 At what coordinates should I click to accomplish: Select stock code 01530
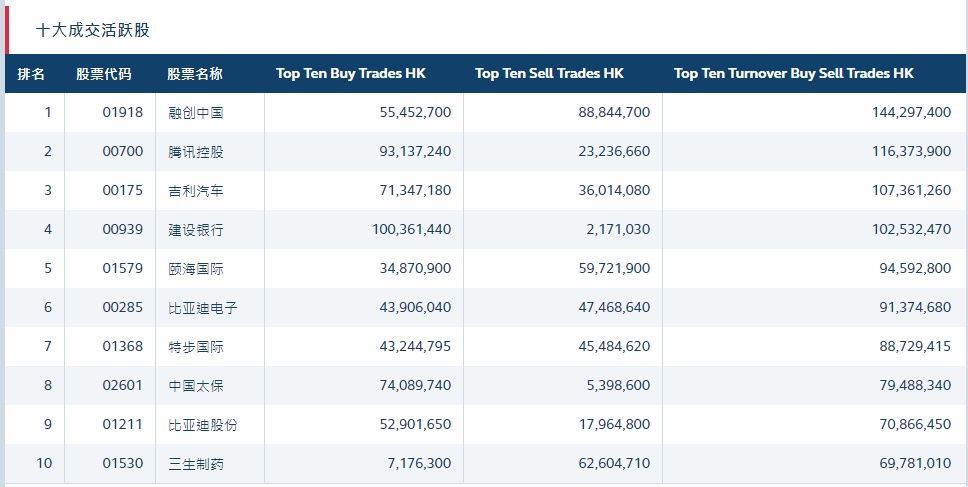(123, 464)
